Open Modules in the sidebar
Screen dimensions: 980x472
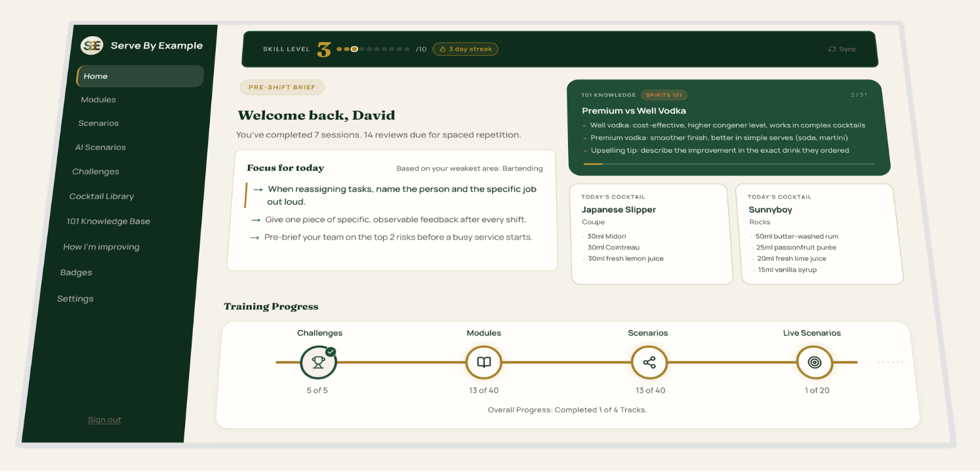point(98,100)
